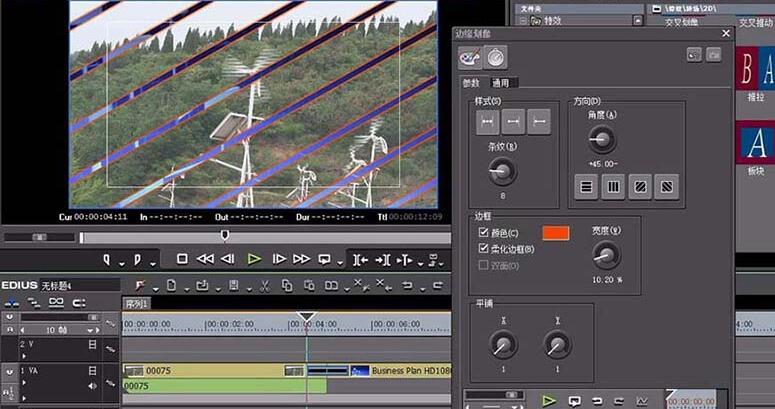Image resolution: width=775 pixels, height=409 pixels.
Task: Click the 宽度 width knob
Action: (606, 255)
